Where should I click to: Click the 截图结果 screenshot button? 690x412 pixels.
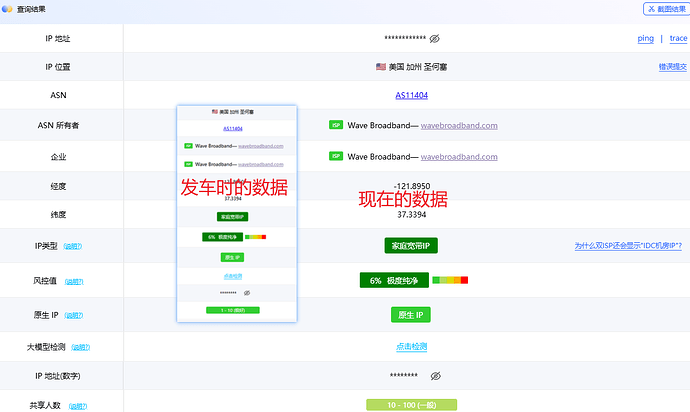click(x=666, y=9)
